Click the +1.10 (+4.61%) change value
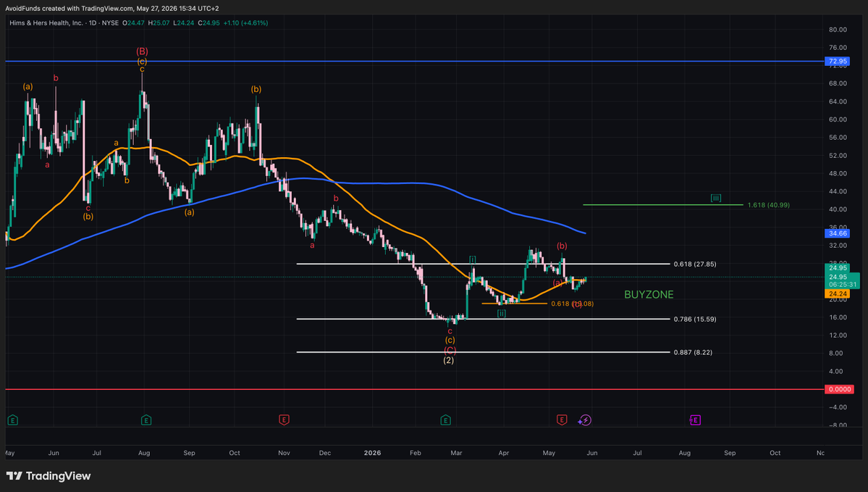This screenshot has height=492, width=868. click(246, 22)
